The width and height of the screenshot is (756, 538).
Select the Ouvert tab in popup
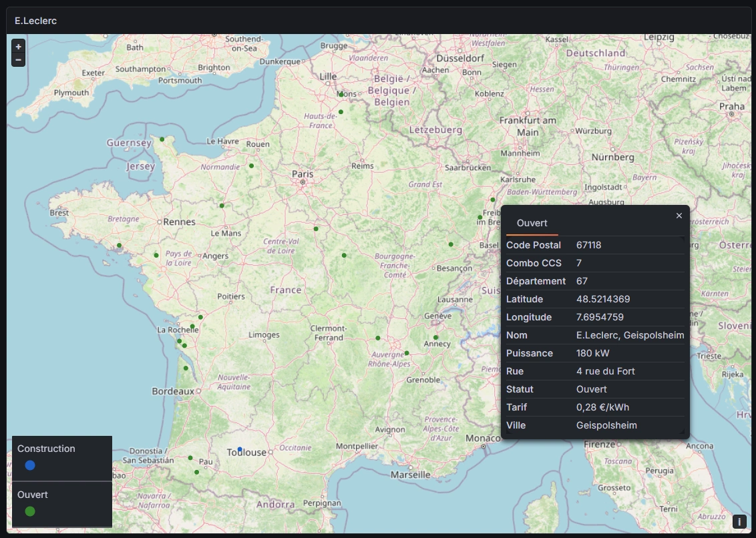[532, 223]
